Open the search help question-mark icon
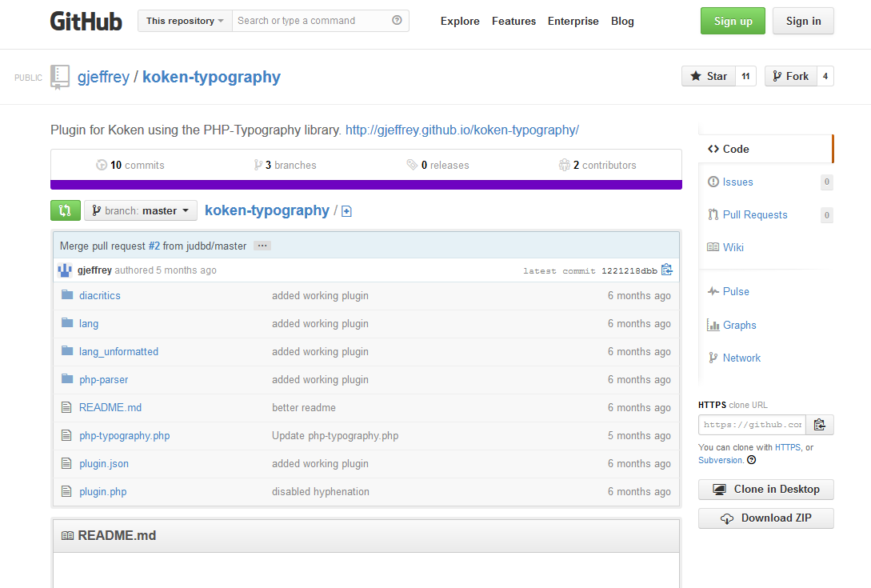 point(397,21)
